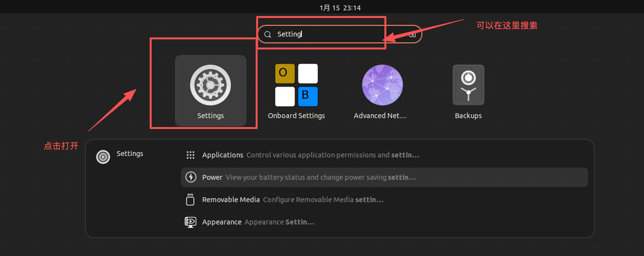Clear the search text with the backspace icon
This screenshot has width=644, height=256.
pos(412,34)
